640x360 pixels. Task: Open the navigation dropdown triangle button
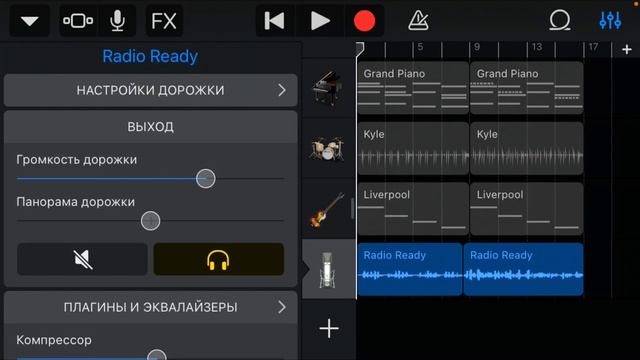click(29, 20)
